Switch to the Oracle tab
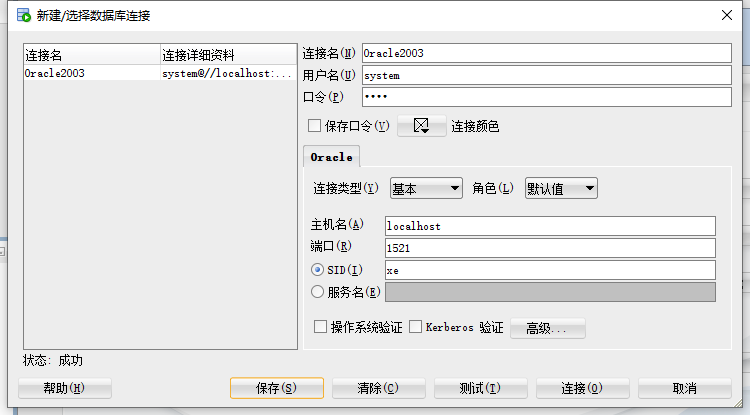This screenshot has height=415, width=750. [x=331, y=157]
